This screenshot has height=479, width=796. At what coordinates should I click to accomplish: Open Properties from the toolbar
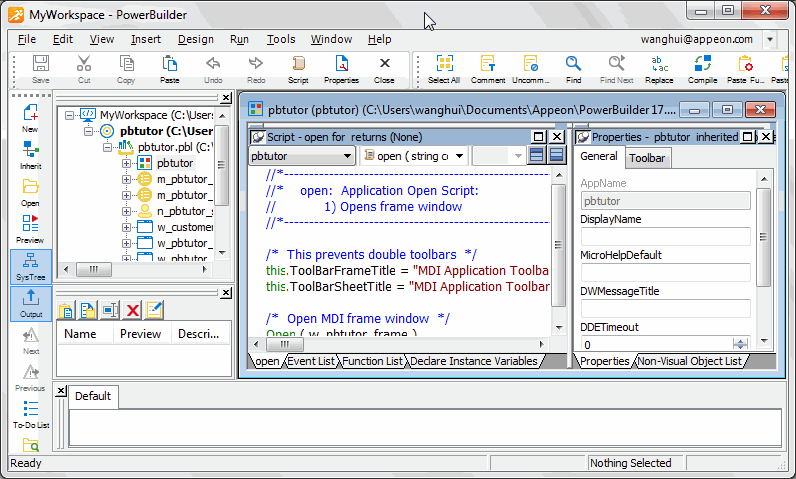click(341, 69)
